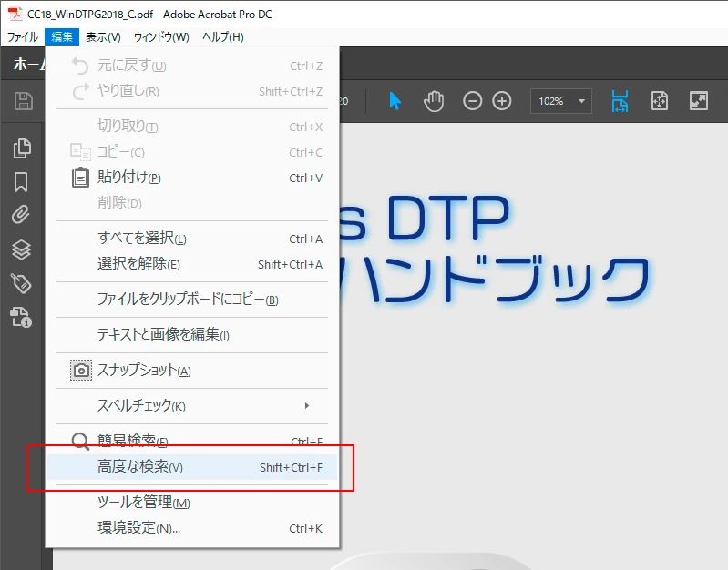The height and width of the screenshot is (570, 728).
Task: Open the Layers panel icon
Action: (x=21, y=249)
